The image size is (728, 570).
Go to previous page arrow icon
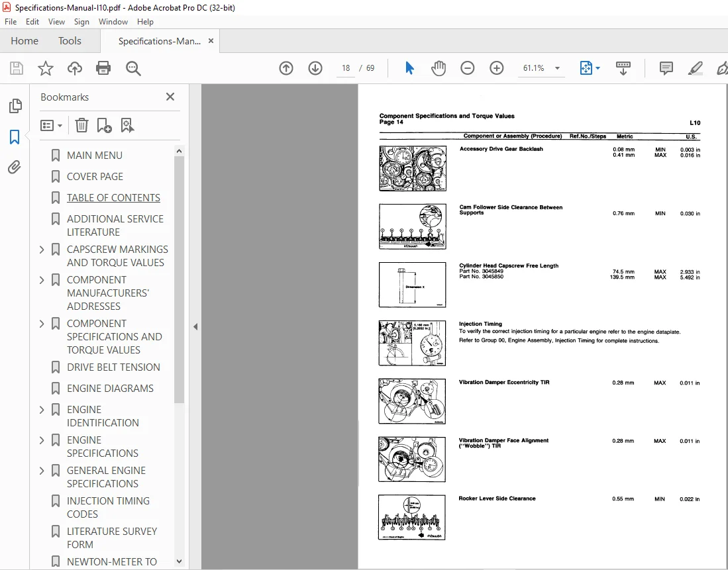click(x=286, y=68)
